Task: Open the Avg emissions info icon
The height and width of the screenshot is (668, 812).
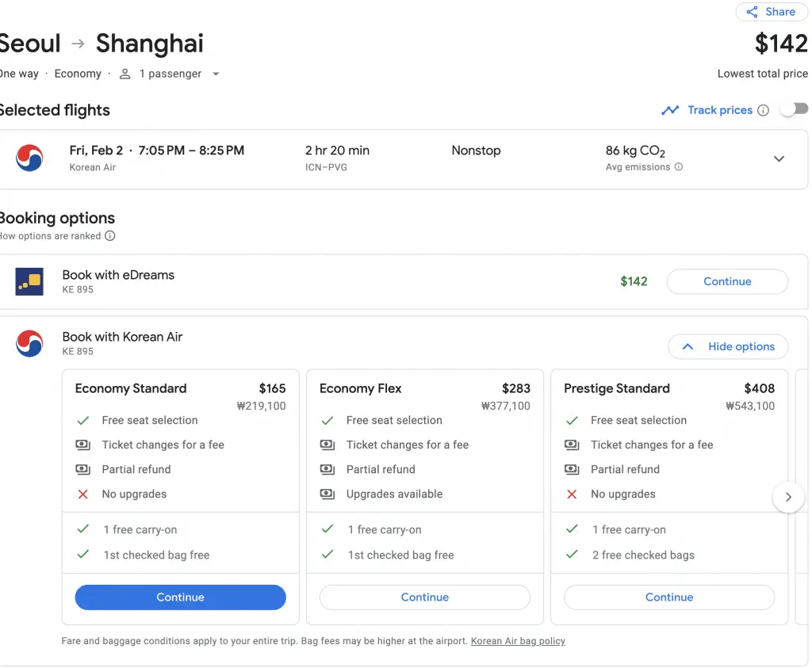Action: (679, 166)
